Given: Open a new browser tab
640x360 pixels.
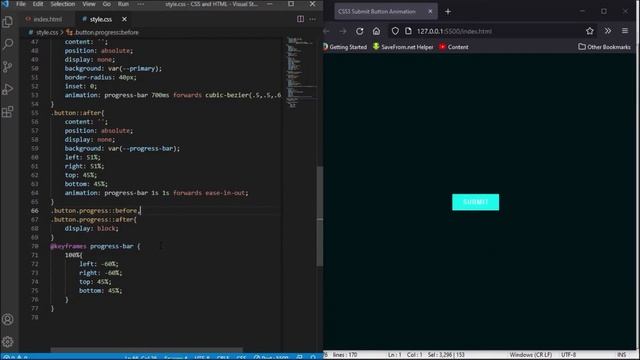Looking at the screenshot, I should coord(448,12).
